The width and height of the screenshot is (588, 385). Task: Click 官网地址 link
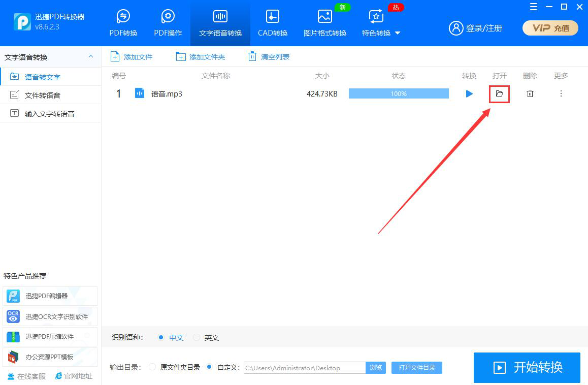(x=74, y=376)
